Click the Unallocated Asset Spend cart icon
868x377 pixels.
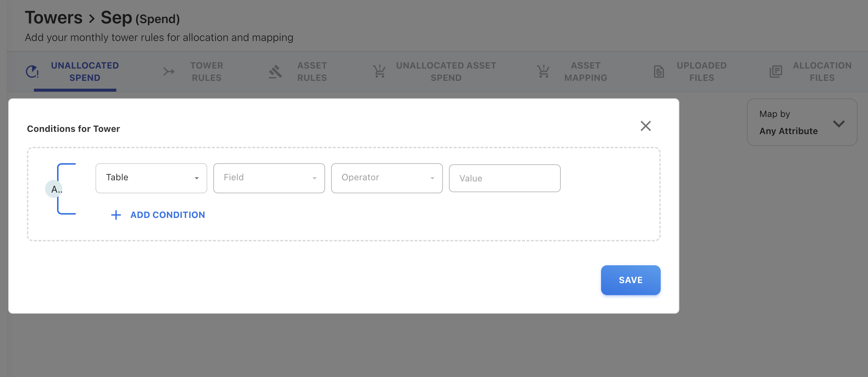click(379, 72)
